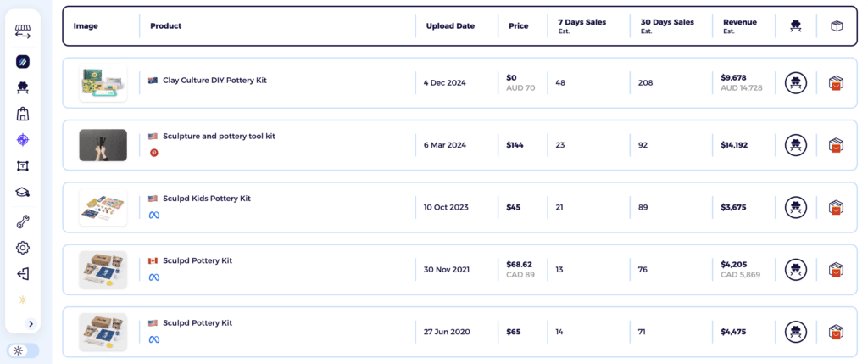Click the spy icon for Clay Culture kit
Image resolution: width=868 pixels, height=364 pixels.
tap(795, 83)
